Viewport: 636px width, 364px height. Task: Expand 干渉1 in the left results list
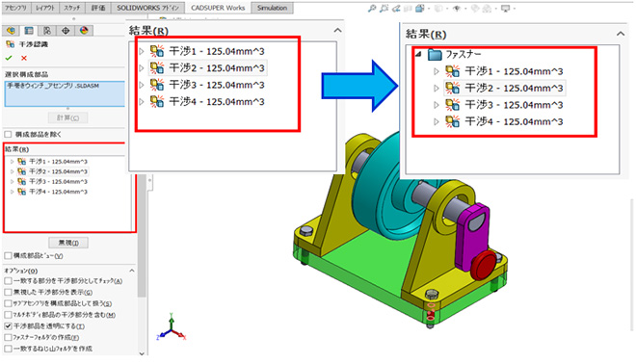tap(13, 162)
